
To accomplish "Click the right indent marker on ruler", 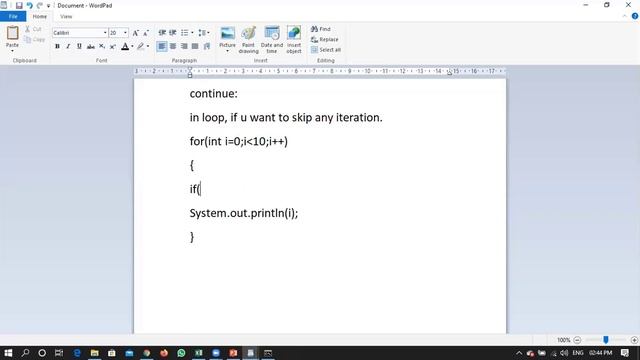I will (x=449, y=73).
